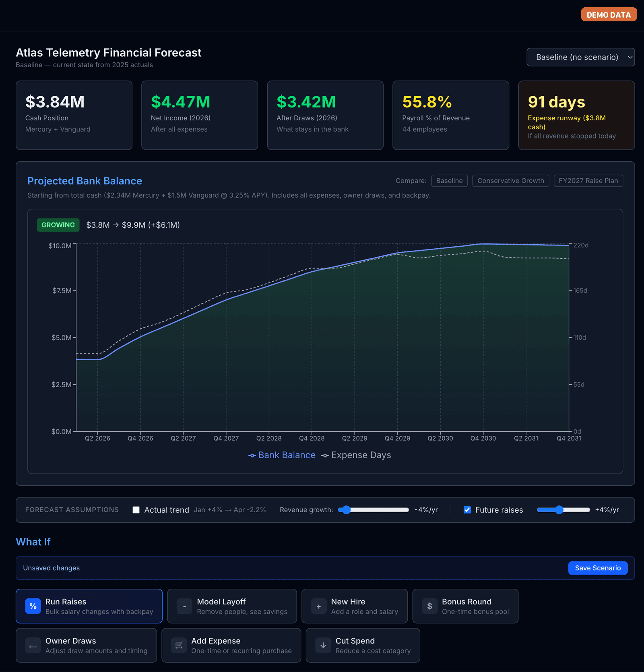
Task: Click the arrow icon on Owner Draws
Action: [x=33, y=645]
